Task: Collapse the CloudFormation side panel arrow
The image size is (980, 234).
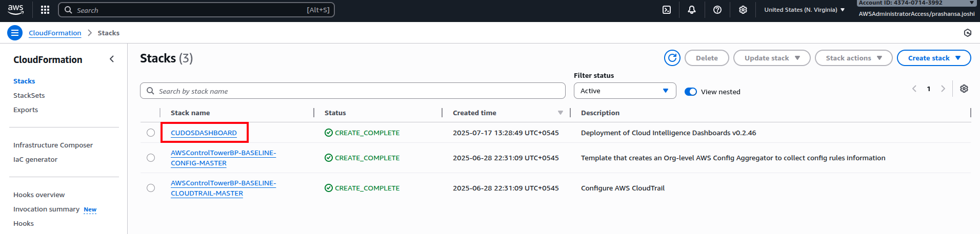Action: [112, 59]
